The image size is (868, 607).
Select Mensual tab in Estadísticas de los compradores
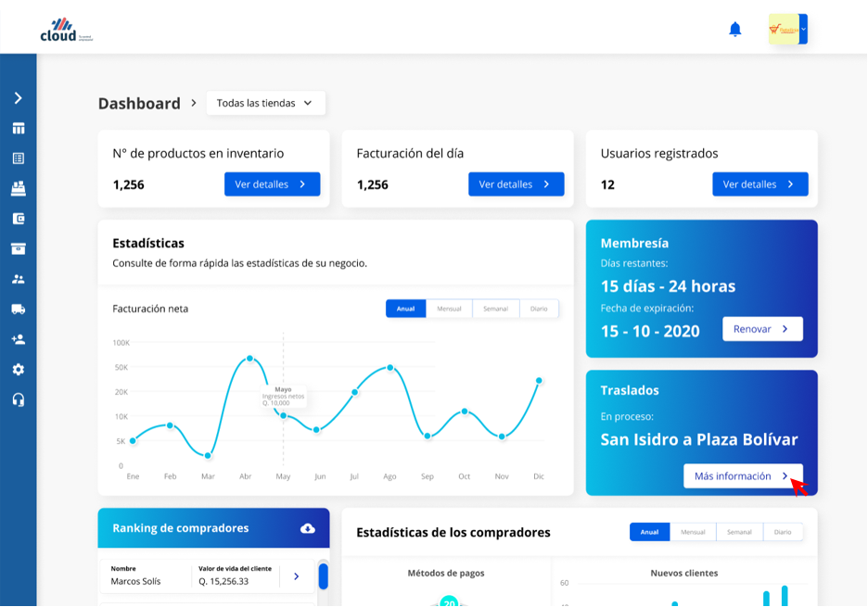click(x=693, y=532)
